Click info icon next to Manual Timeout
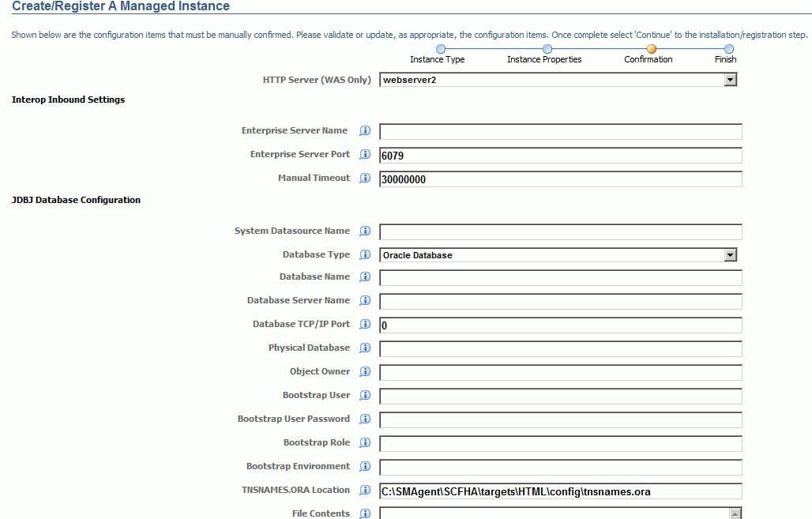 tap(365, 179)
